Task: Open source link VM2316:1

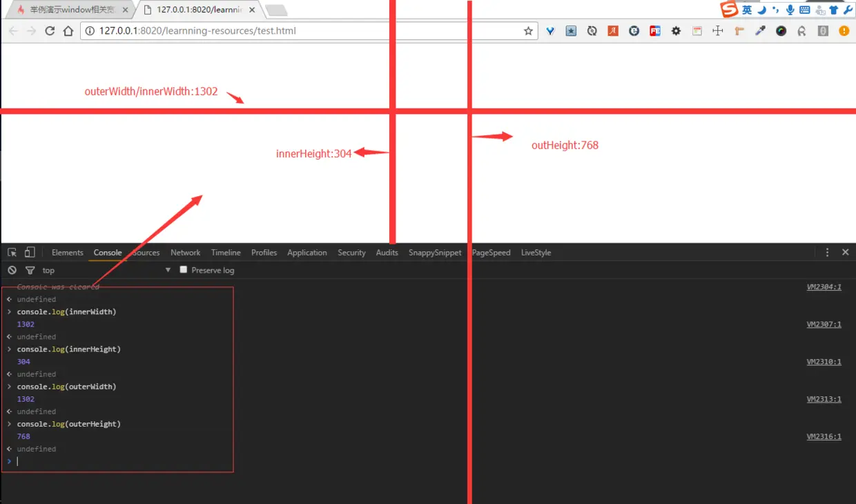Action: (x=824, y=436)
